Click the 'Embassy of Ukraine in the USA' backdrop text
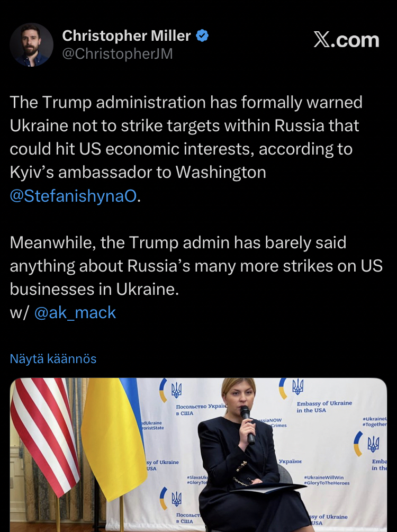 pyautogui.click(x=324, y=407)
